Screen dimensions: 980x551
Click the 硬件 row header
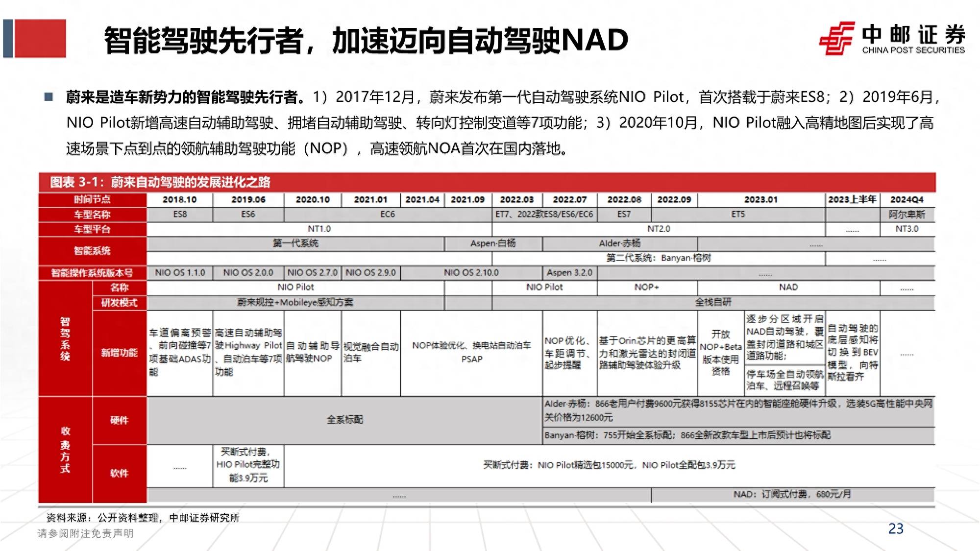coord(119,420)
